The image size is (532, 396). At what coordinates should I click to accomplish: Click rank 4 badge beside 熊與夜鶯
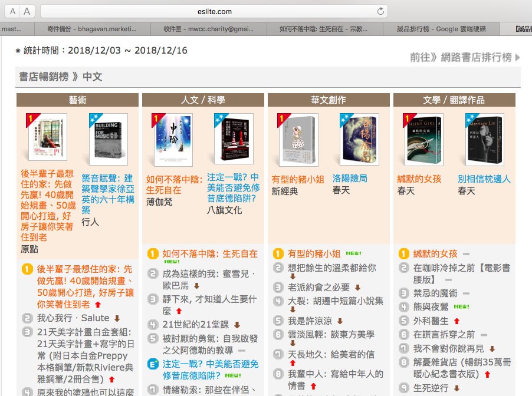(403, 307)
